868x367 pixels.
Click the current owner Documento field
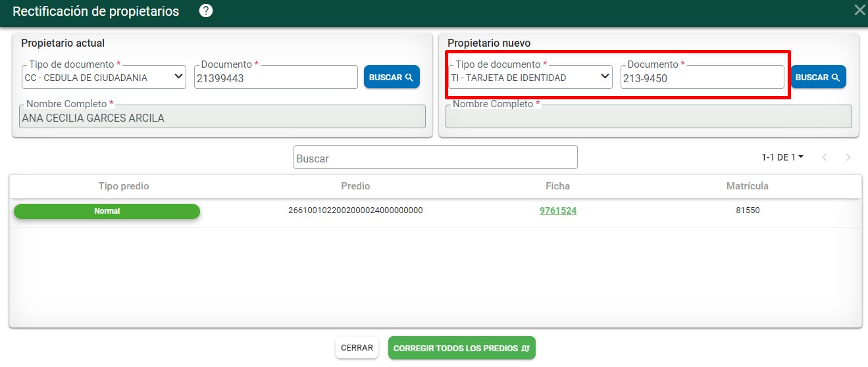click(276, 78)
